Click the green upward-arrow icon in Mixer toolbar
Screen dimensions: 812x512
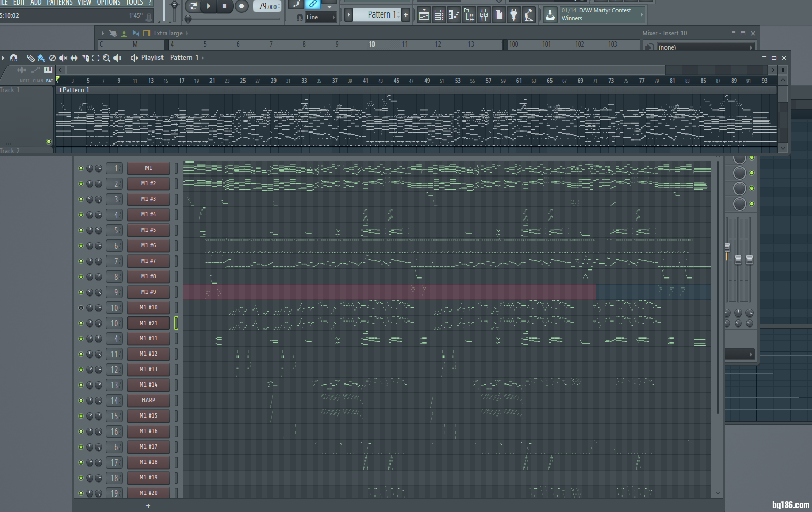[124, 33]
